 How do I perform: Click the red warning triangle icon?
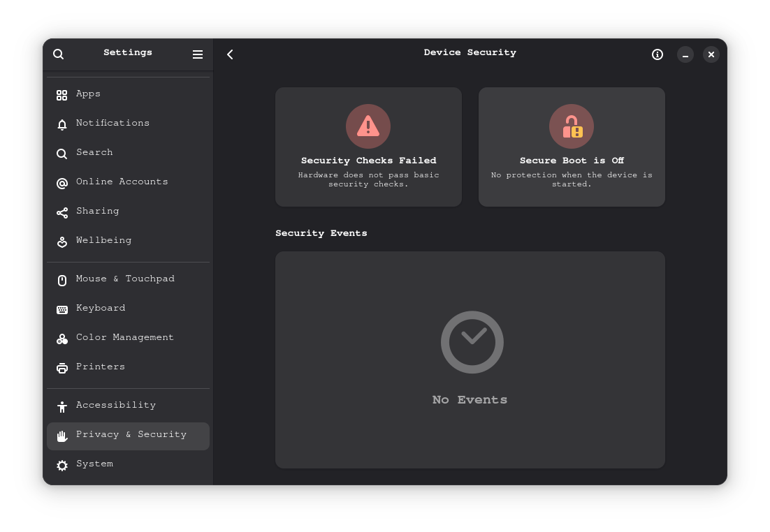368,126
